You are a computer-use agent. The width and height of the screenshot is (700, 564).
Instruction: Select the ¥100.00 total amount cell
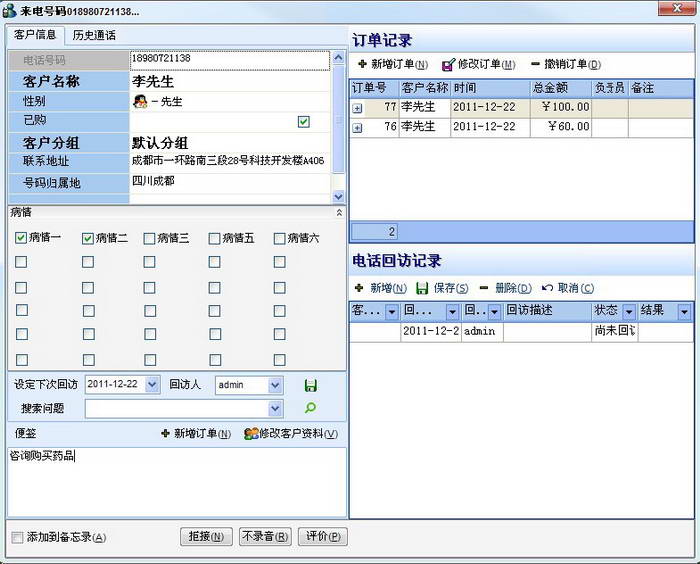(x=561, y=107)
